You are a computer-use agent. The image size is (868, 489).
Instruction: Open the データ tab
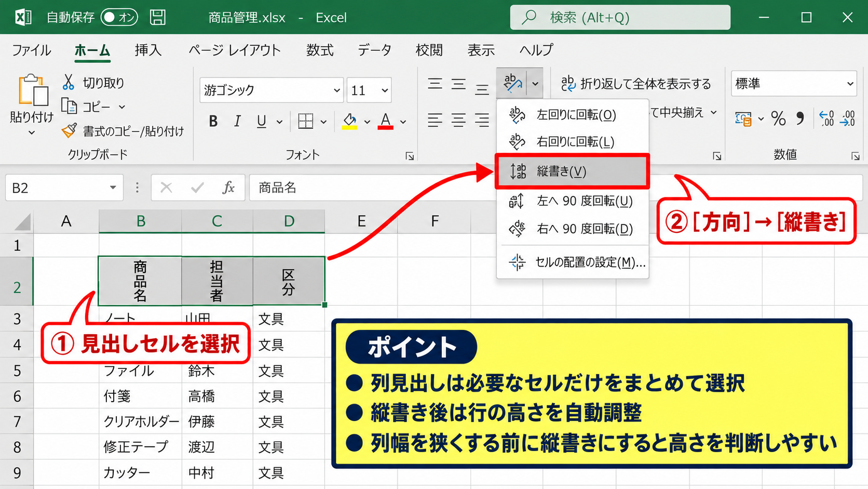click(374, 50)
